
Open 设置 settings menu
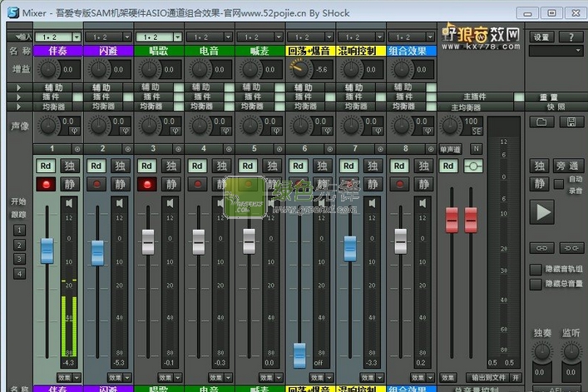click(541, 37)
